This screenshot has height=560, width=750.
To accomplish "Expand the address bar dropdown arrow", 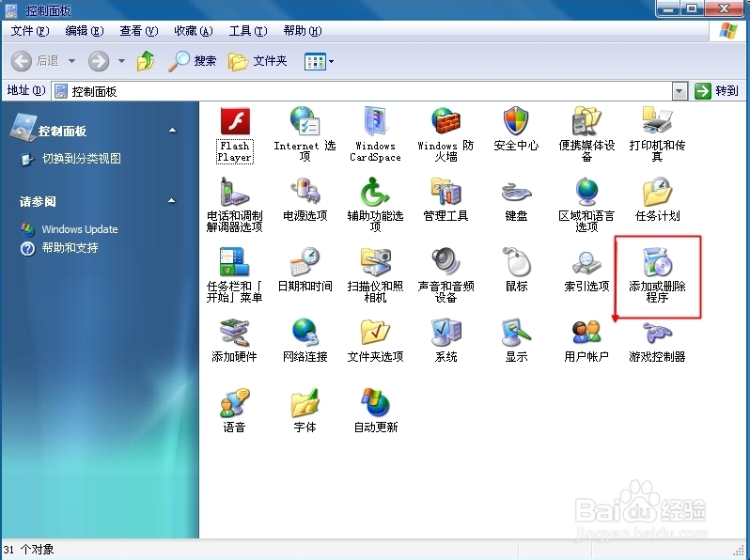I will (x=680, y=91).
